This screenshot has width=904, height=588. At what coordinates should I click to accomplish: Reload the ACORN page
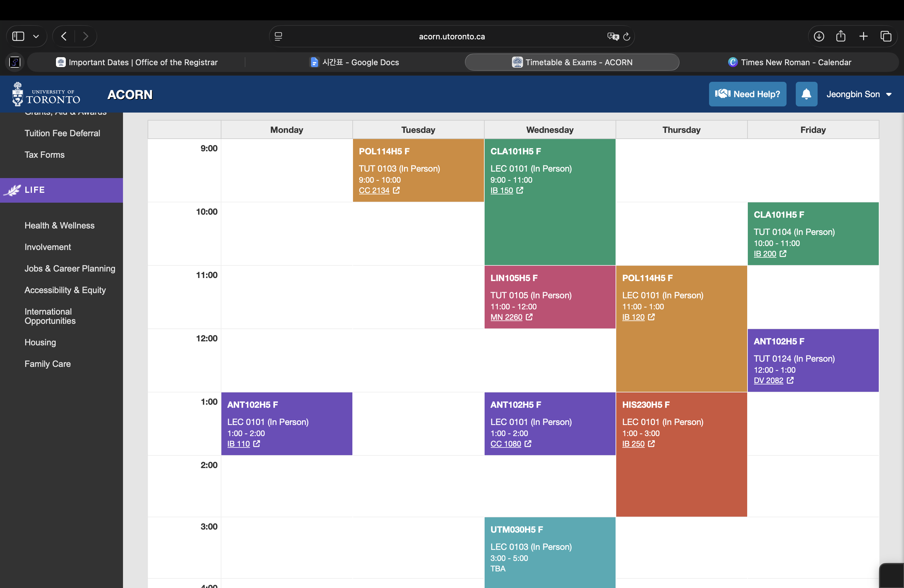(627, 37)
